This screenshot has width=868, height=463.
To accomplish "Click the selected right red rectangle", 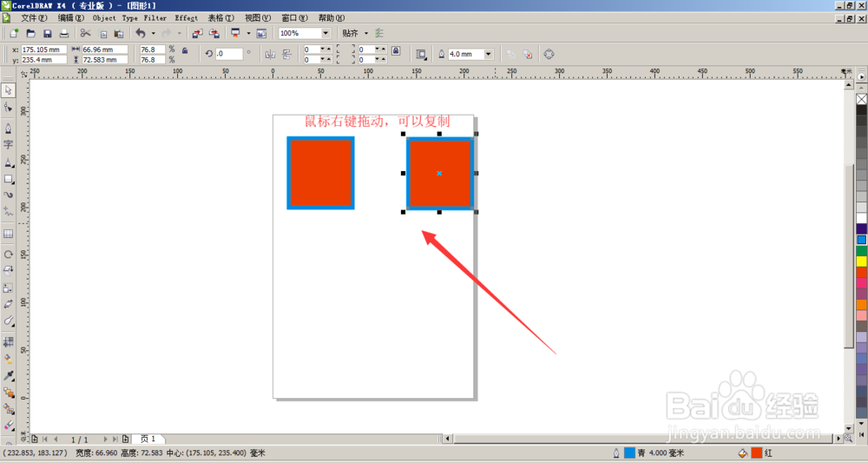I will coord(439,174).
